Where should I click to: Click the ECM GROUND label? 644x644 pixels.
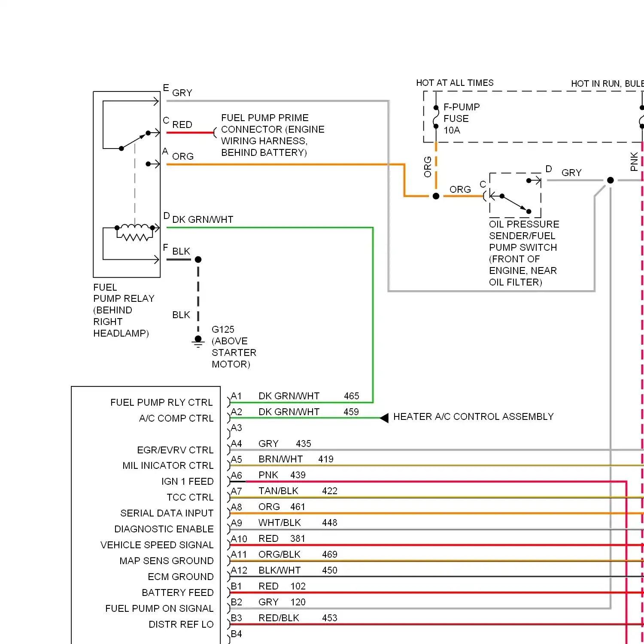(x=180, y=577)
